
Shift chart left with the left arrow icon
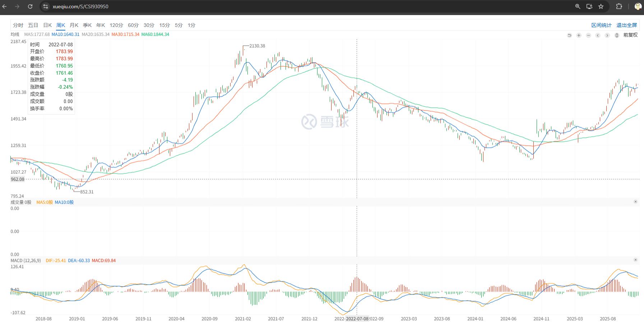tap(598, 35)
